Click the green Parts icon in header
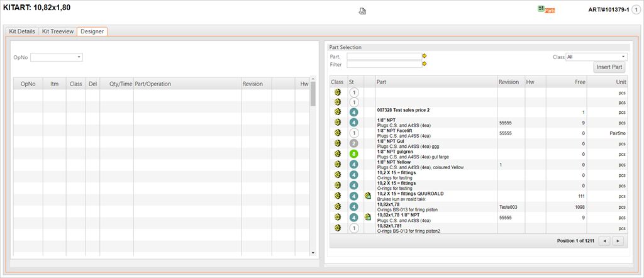644x278 pixels. [546, 10]
